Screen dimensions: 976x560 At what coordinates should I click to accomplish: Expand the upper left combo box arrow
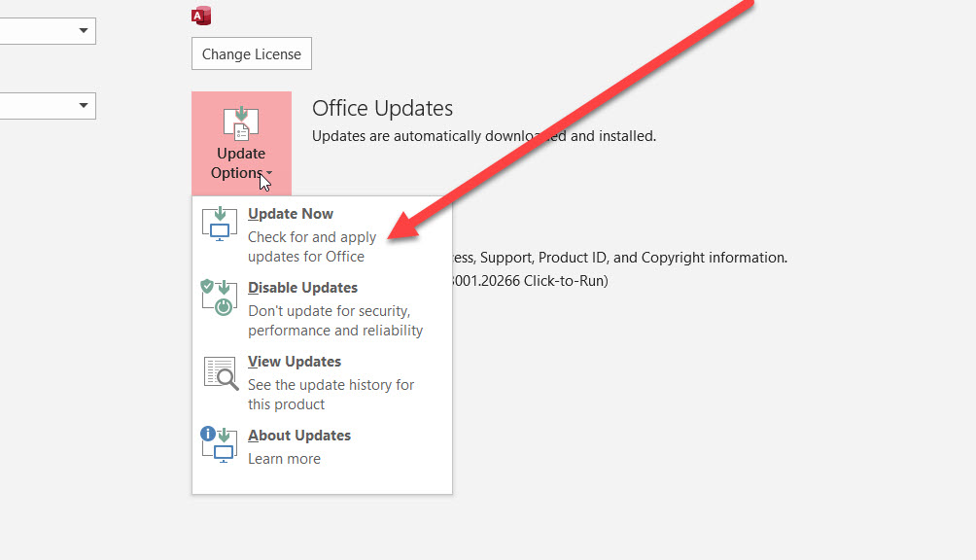click(x=84, y=30)
